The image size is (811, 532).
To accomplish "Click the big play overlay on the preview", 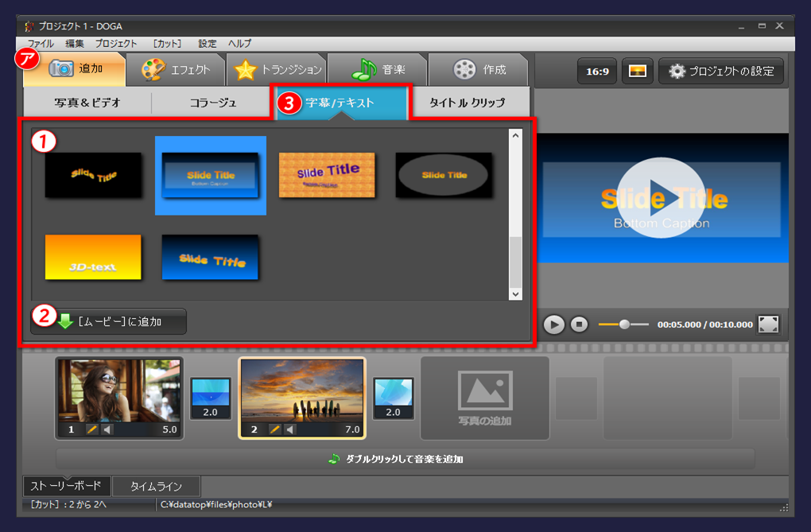I will click(661, 198).
